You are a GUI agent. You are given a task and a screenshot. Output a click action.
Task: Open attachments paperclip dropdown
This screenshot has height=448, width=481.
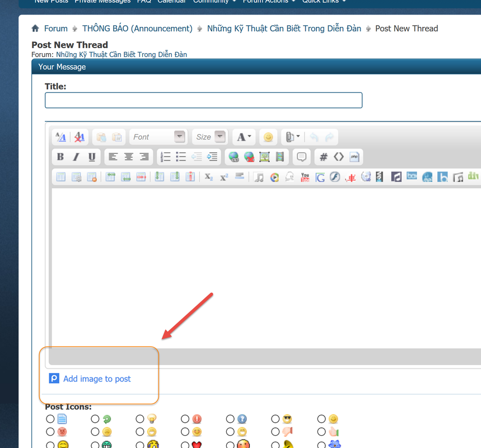coord(293,137)
